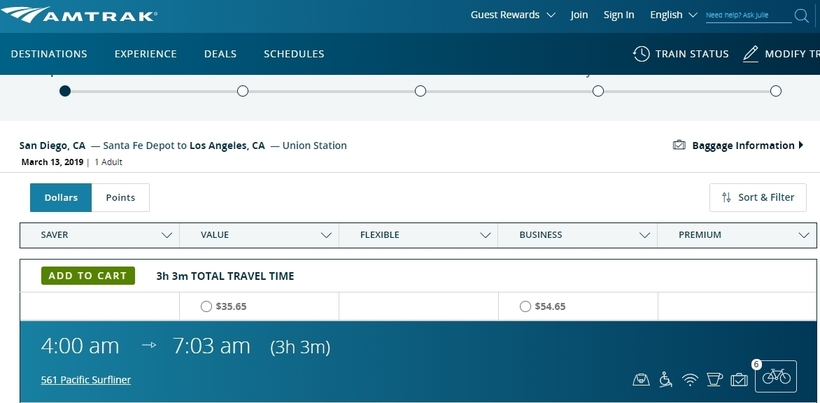This screenshot has height=403, width=820.
Task: Open the Destinations menu
Action: (x=49, y=54)
